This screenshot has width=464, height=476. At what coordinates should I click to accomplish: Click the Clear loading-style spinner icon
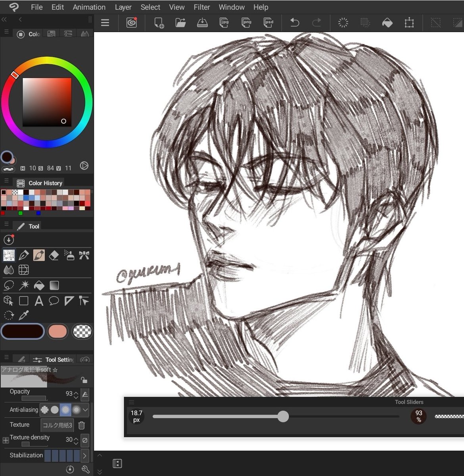(343, 23)
